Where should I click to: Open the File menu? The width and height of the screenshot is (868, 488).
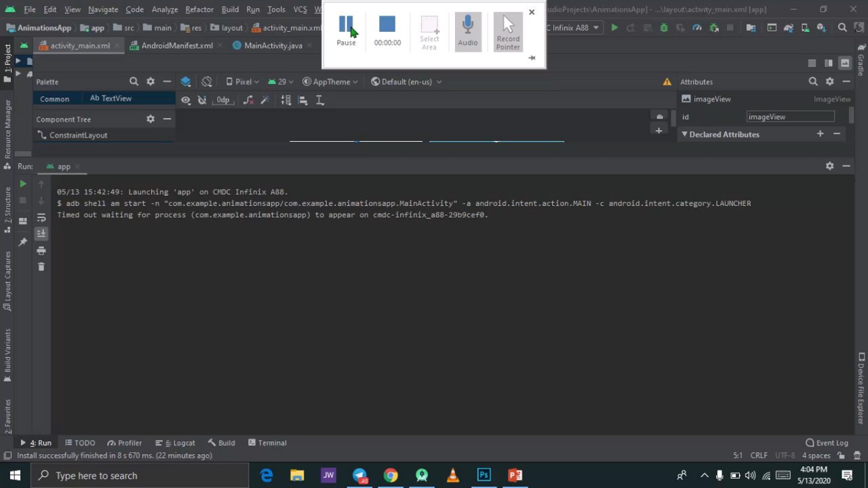coord(30,9)
